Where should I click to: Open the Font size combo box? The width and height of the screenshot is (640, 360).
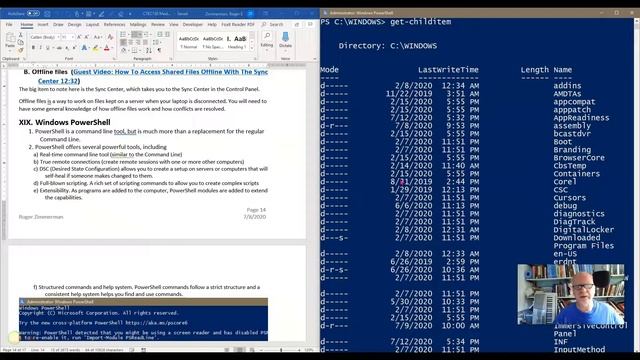coord(67,37)
